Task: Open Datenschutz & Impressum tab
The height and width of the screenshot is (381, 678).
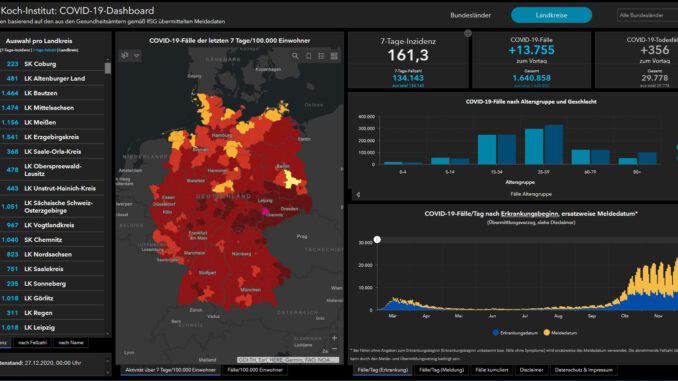Action: tap(583, 370)
